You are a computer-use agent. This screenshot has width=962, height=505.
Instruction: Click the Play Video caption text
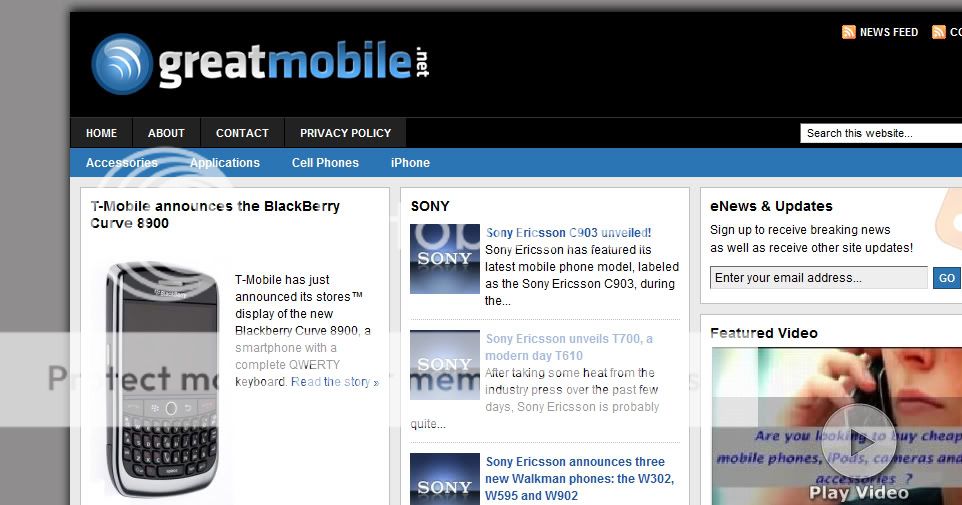[859, 493]
